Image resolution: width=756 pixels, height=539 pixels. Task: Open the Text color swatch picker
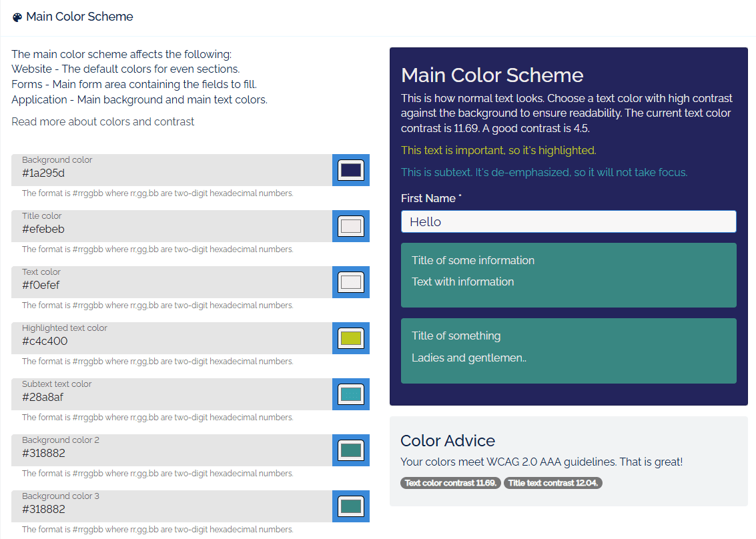coord(350,282)
